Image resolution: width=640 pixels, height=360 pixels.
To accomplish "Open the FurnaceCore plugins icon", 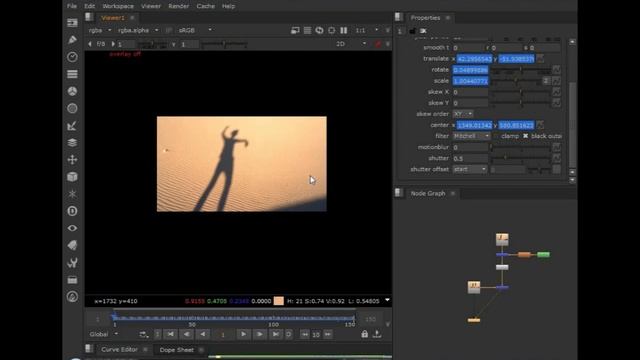I will [72, 297].
